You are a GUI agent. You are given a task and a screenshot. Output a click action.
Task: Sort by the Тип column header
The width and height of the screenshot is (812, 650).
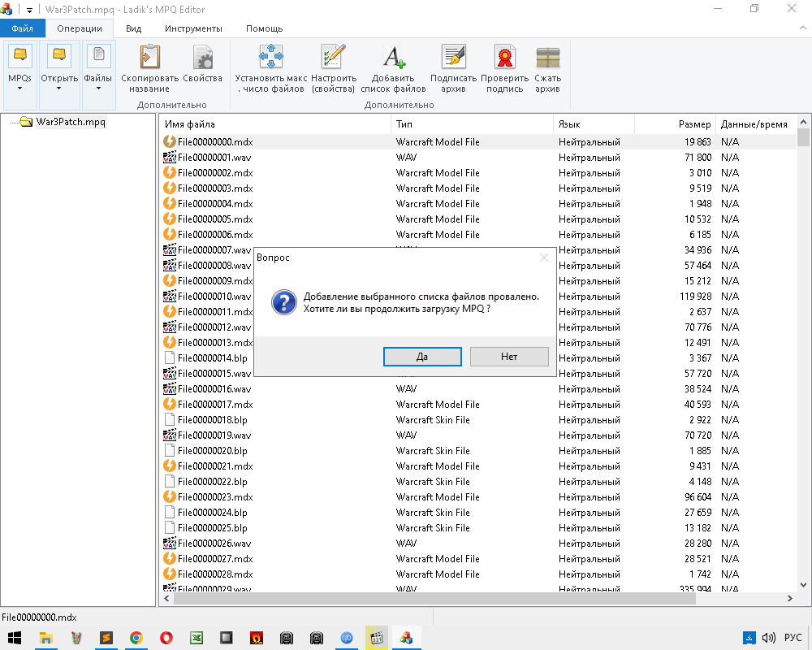(472, 124)
